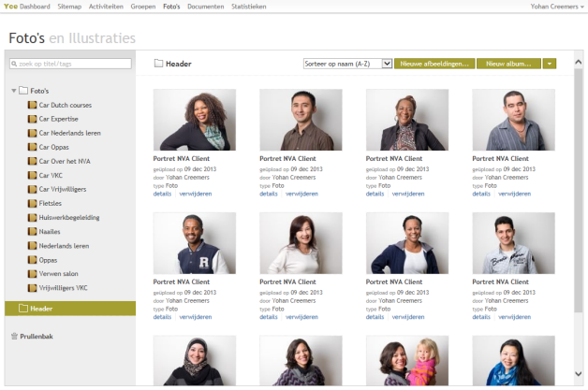588x390 pixels.
Task: Click the Yoo logo icon
Action: click(10, 7)
